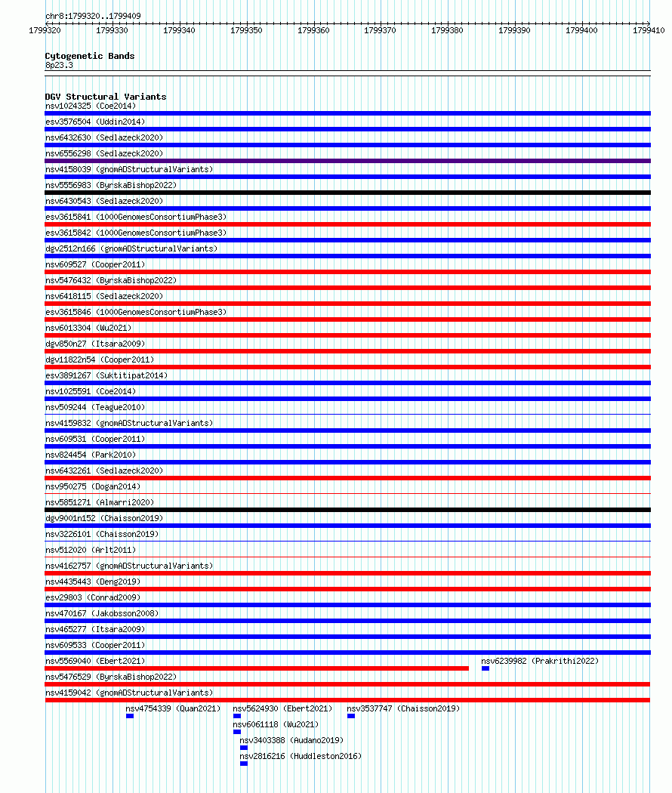Click small blue marker under nsv3537747
Screen dimensions: 672x793
coord(351,716)
